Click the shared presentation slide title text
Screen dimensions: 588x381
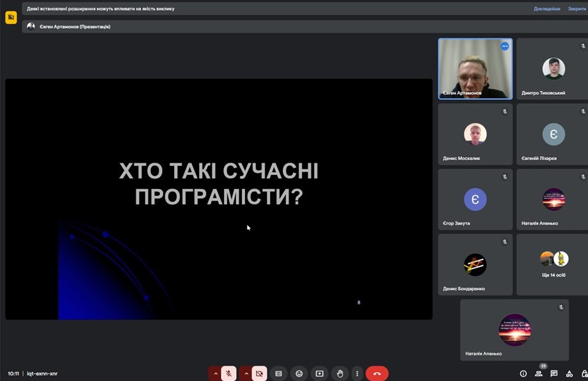[x=219, y=184]
